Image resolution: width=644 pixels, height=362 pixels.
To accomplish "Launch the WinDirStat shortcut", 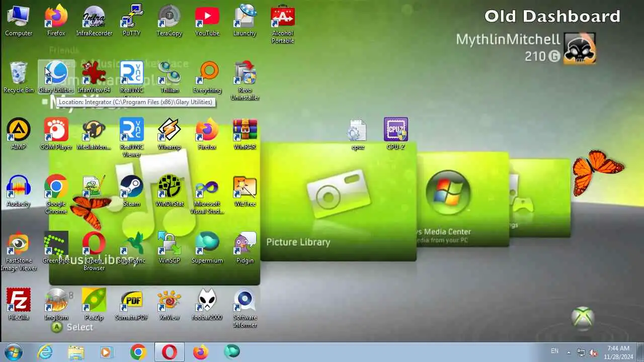I will pyautogui.click(x=170, y=192).
